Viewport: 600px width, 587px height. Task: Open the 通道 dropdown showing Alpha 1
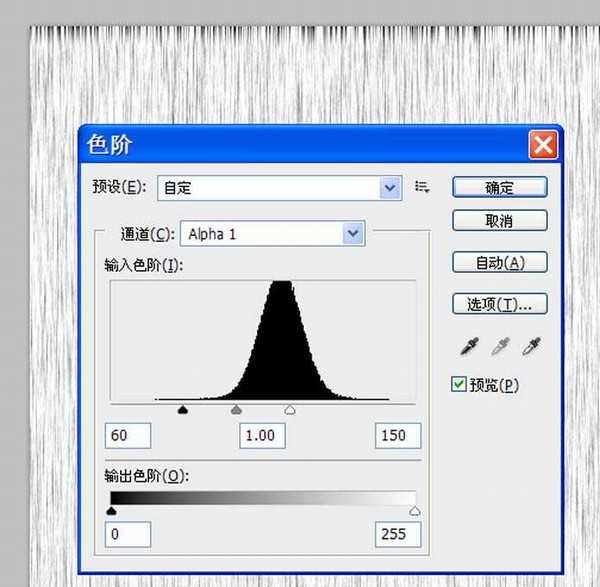point(272,233)
